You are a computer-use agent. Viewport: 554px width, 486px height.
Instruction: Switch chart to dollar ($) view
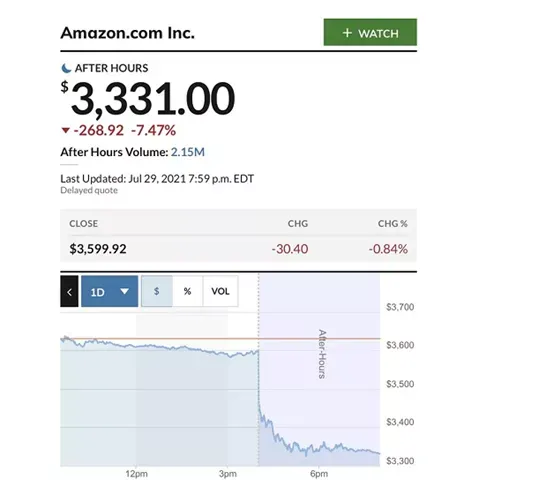click(157, 291)
